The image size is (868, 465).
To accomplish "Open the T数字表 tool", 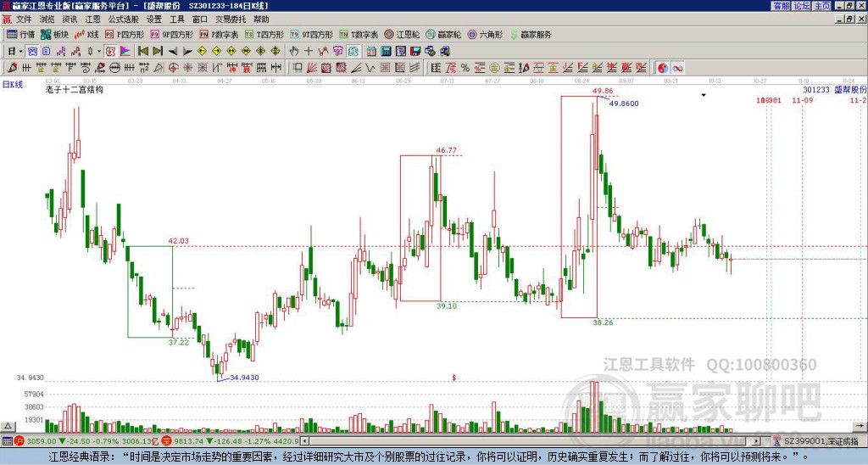I will [x=359, y=34].
